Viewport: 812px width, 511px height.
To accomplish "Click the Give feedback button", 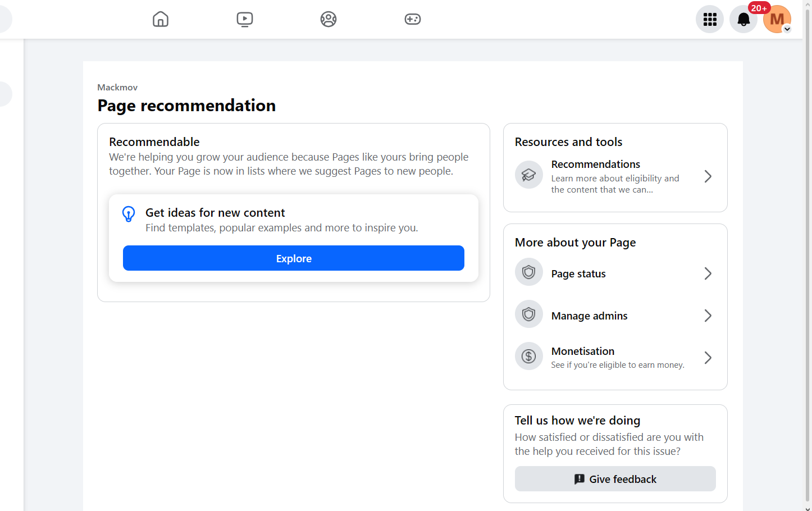I will pyautogui.click(x=615, y=479).
